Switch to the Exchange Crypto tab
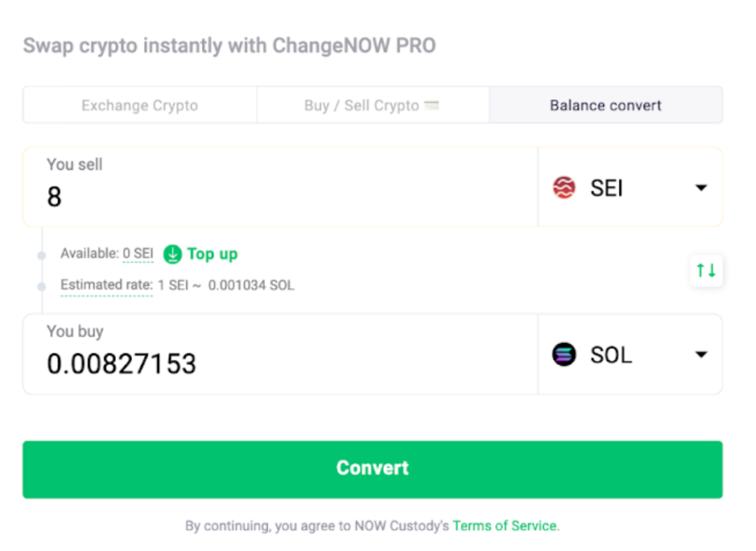 (x=139, y=105)
